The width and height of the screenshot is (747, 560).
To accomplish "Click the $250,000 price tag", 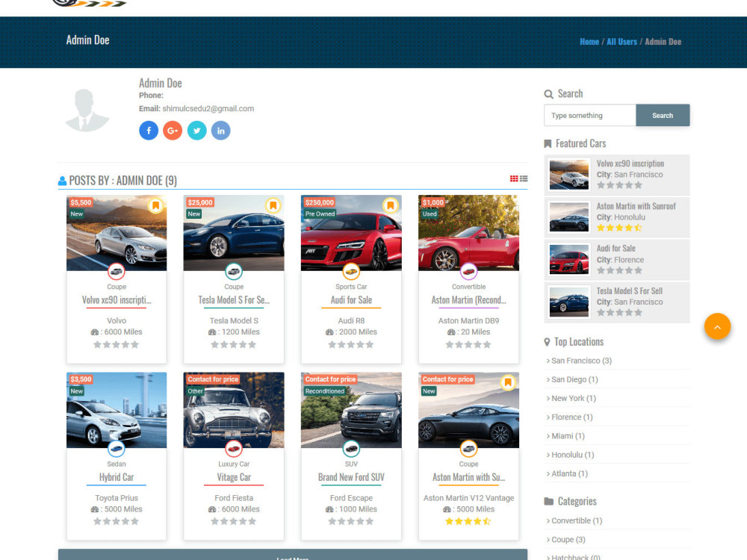I will (319, 202).
